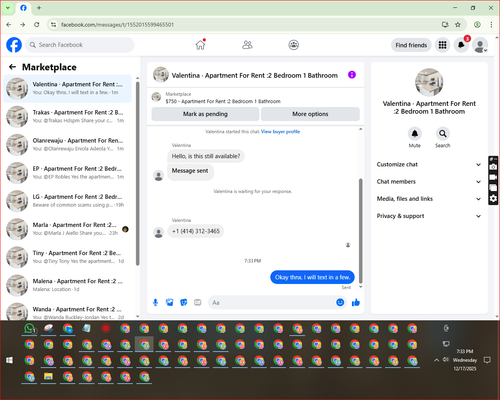Reload the page with the browser refresh button
The height and width of the screenshot is (400, 500).
click(37, 25)
